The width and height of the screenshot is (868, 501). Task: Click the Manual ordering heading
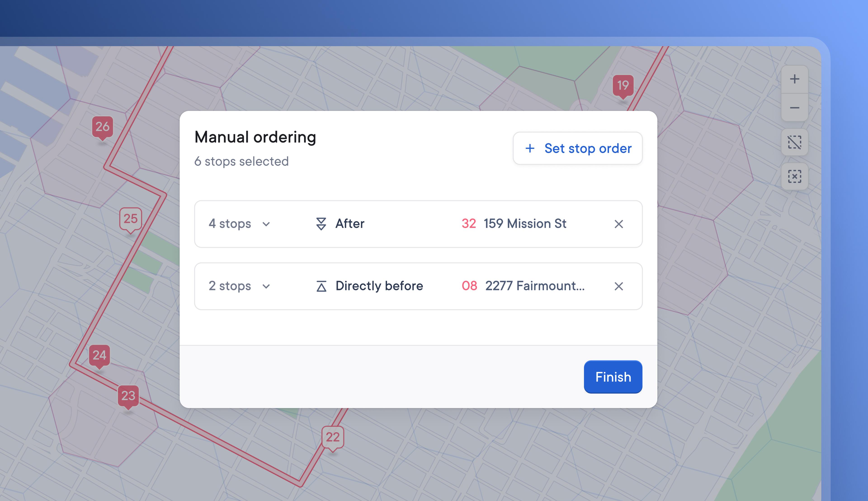255,137
